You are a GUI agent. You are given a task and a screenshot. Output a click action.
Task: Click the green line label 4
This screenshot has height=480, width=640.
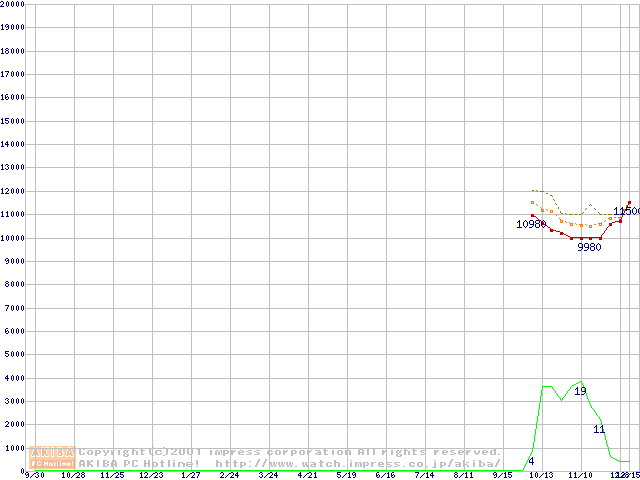[531, 461]
